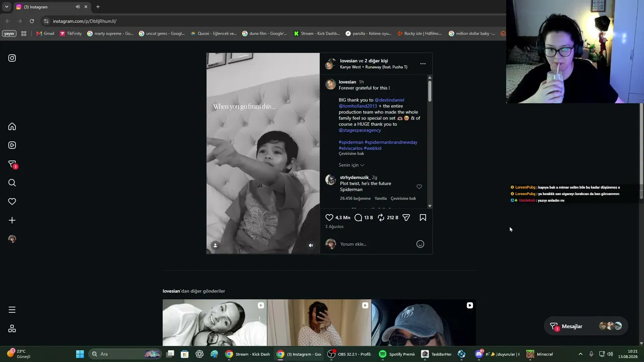
Task: Open the Windows Start menu
Action: 80,354
